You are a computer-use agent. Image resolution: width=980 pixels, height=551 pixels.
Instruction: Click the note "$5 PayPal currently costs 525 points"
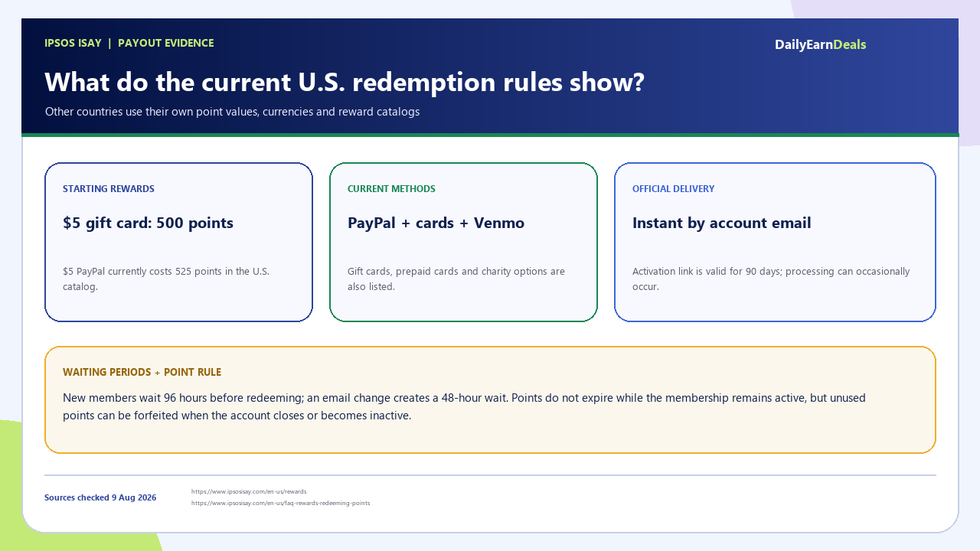click(166, 279)
